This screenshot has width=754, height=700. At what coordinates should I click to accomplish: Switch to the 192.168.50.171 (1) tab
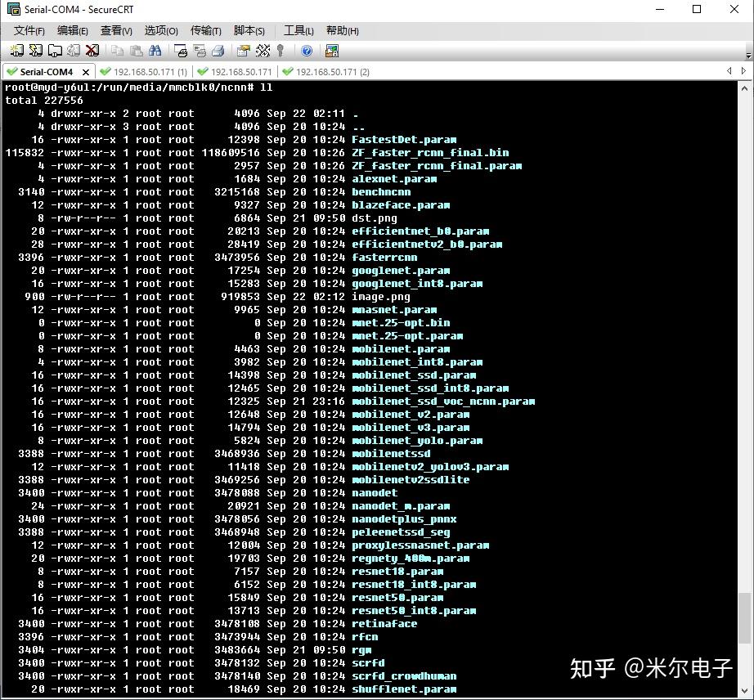(x=149, y=71)
